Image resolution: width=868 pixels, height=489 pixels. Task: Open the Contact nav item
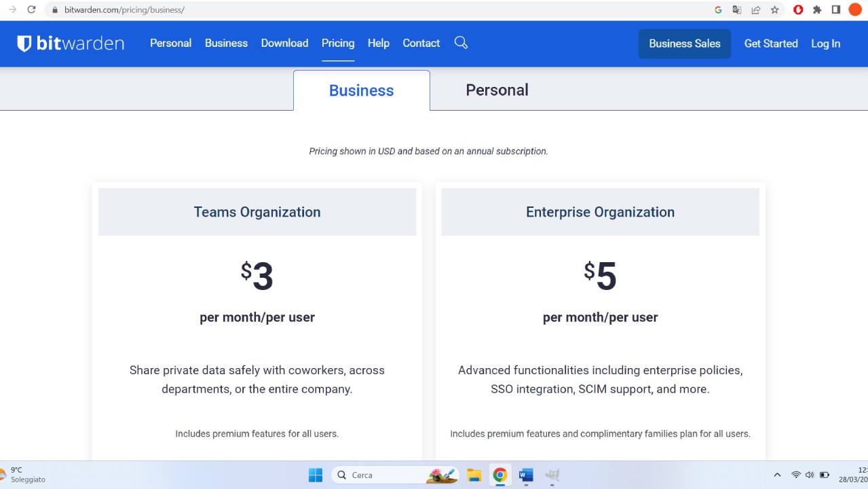pyautogui.click(x=421, y=43)
